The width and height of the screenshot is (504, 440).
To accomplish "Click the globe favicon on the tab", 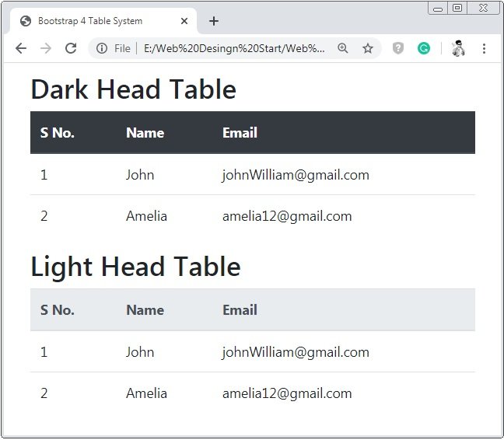I will (26, 21).
